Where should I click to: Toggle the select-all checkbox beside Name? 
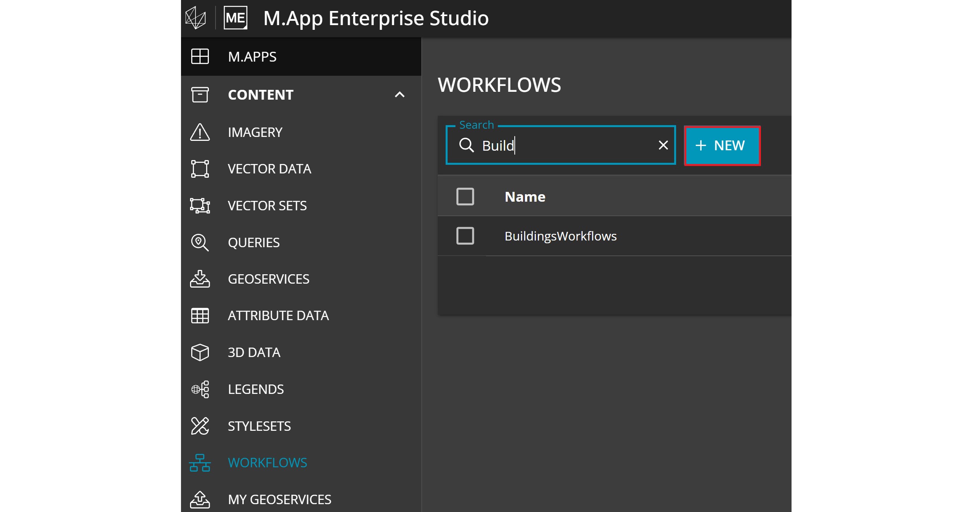[x=465, y=197]
